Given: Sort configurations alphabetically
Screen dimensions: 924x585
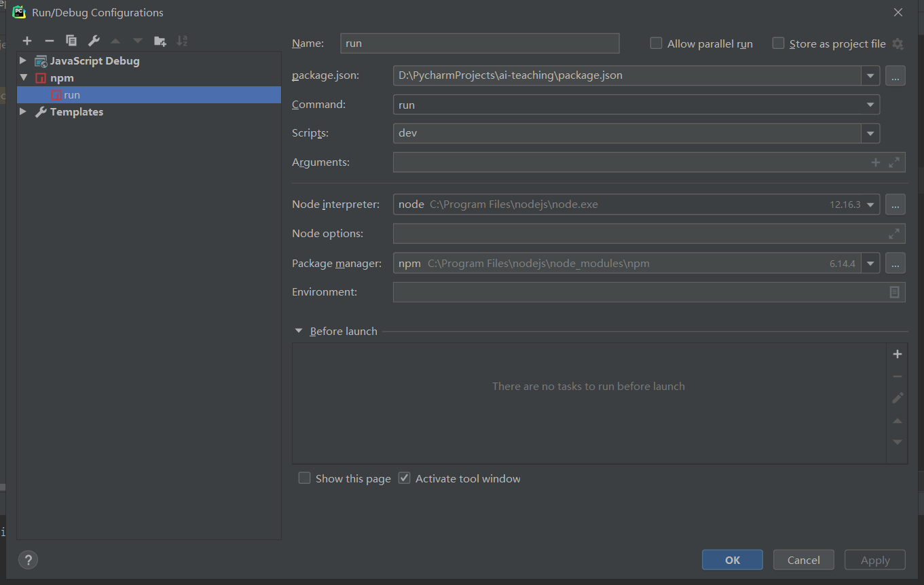Looking at the screenshot, I should [x=182, y=40].
